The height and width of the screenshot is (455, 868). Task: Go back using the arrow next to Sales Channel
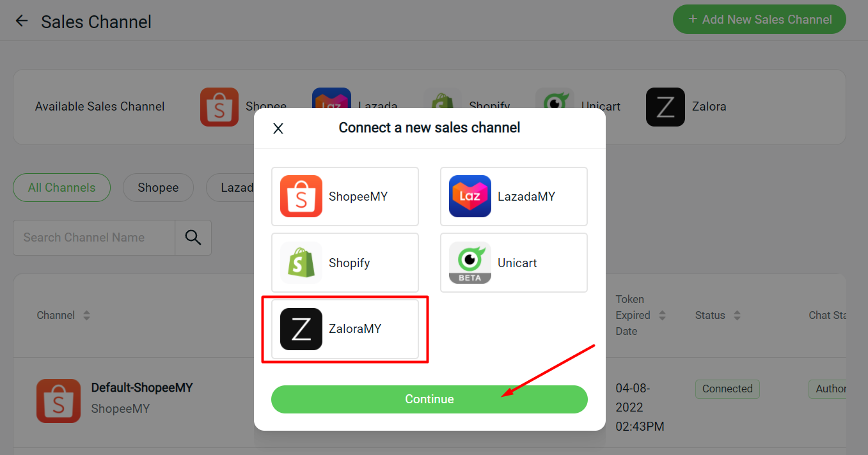22,21
